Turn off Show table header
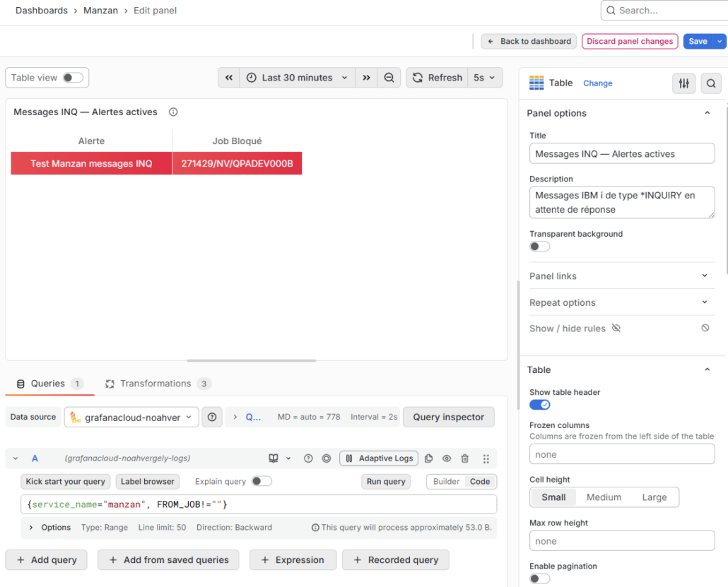Viewport: 728px width, 587px height. [x=540, y=405]
